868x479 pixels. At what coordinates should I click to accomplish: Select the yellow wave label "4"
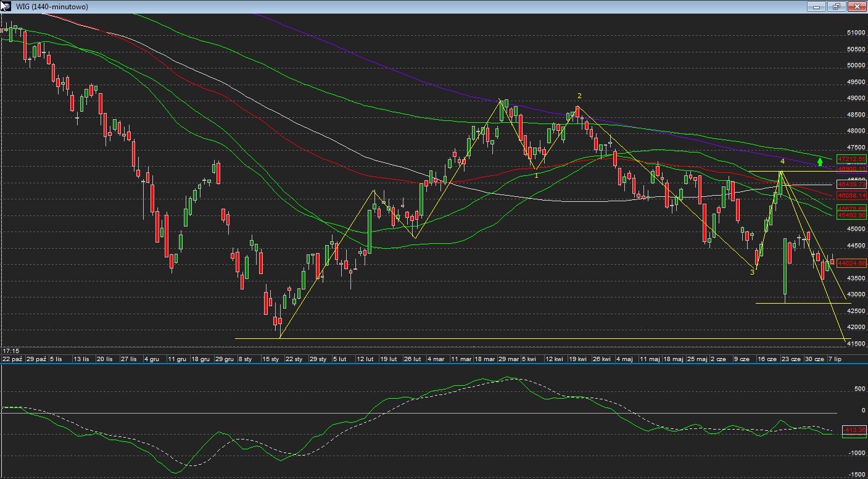[782, 161]
